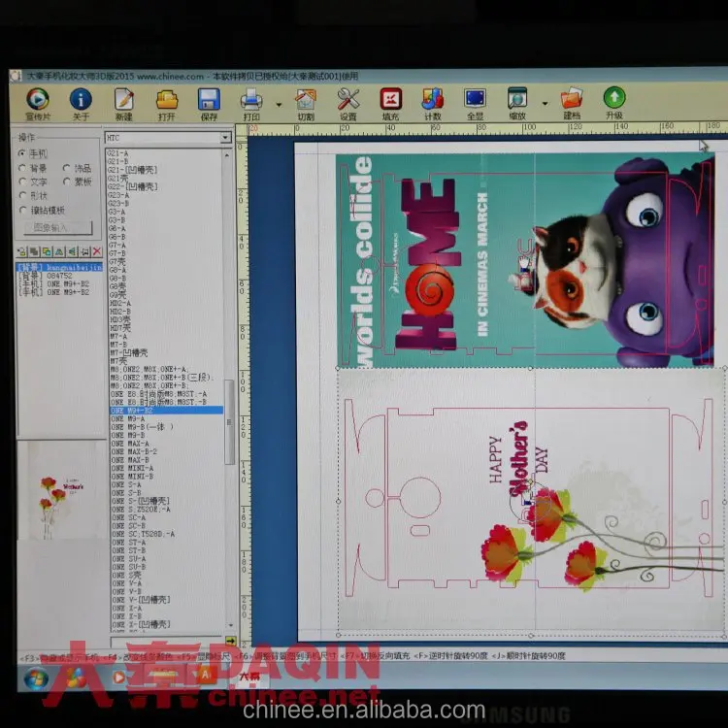Save the project with 保存 floppy icon
The height and width of the screenshot is (728, 728).
click(209, 104)
